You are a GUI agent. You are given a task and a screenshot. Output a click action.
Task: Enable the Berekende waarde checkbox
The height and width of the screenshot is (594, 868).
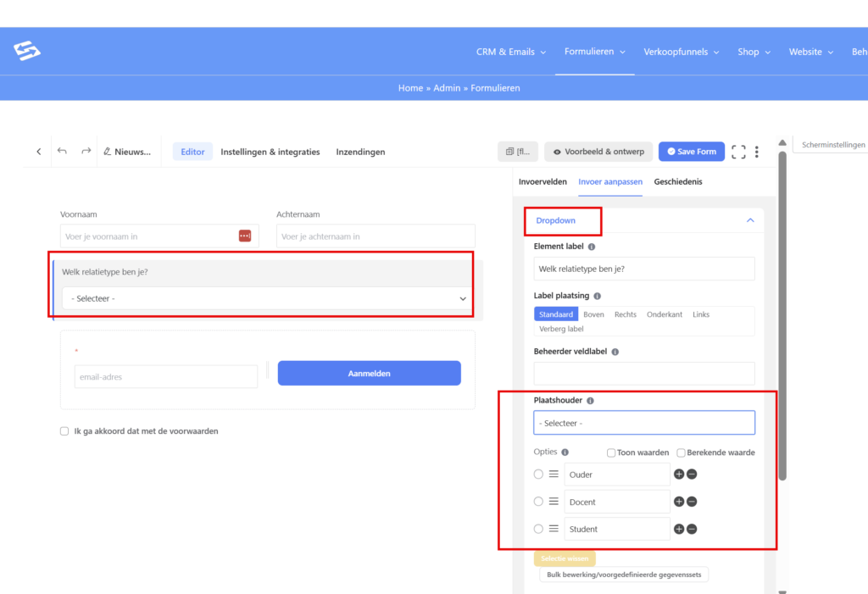[x=681, y=452]
